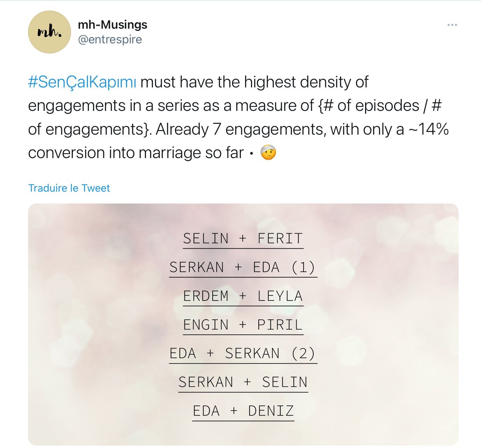The width and height of the screenshot is (481, 448).
Task: Click the SELIN + FERIT line
Action: [243, 239]
